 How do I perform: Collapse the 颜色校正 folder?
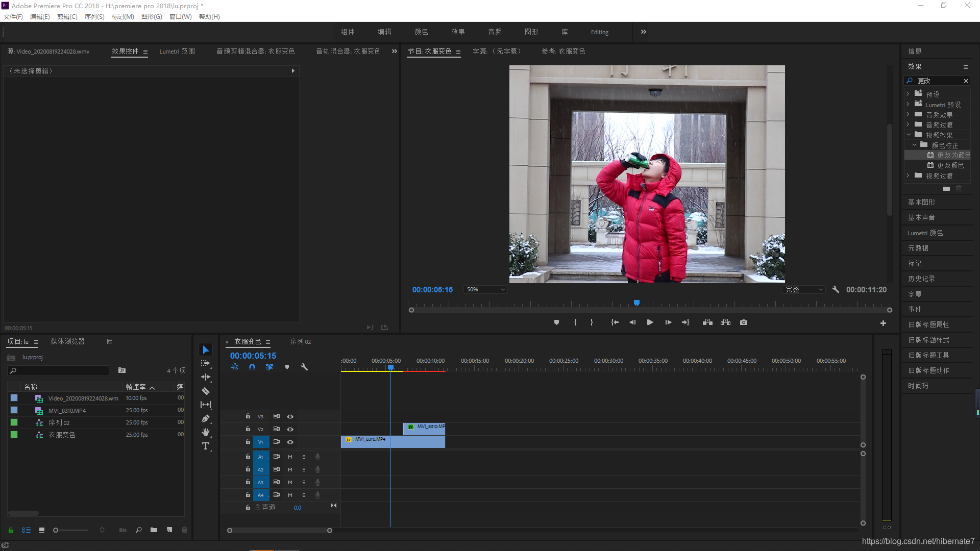[x=914, y=145]
